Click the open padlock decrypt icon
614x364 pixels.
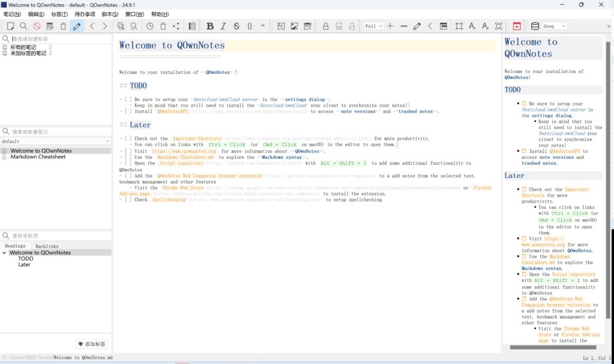tap(352, 26)
